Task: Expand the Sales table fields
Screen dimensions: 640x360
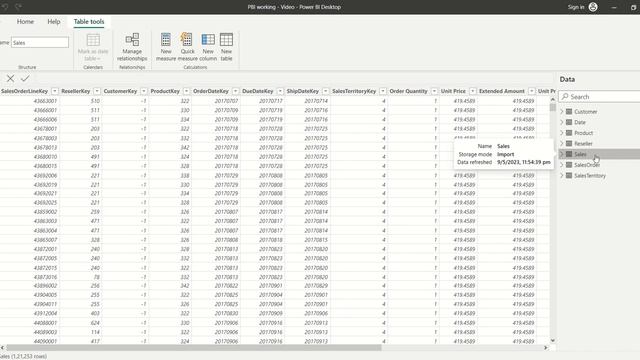Action: pyautogui.click(x=562, y=154)
